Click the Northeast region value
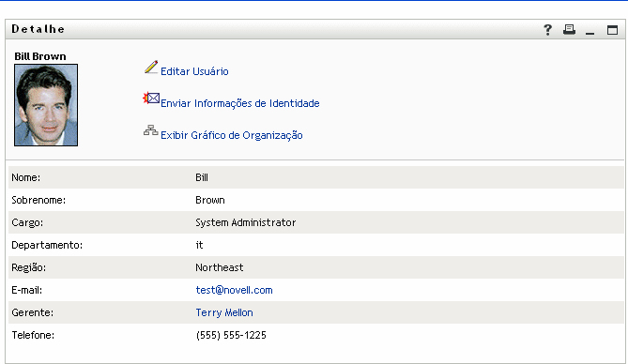 pos(220,267)
